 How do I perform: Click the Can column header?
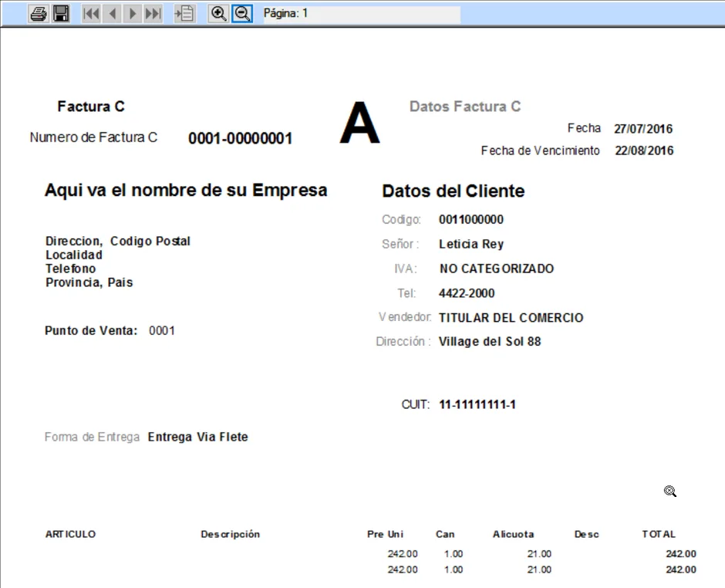[x=445, y=534]
